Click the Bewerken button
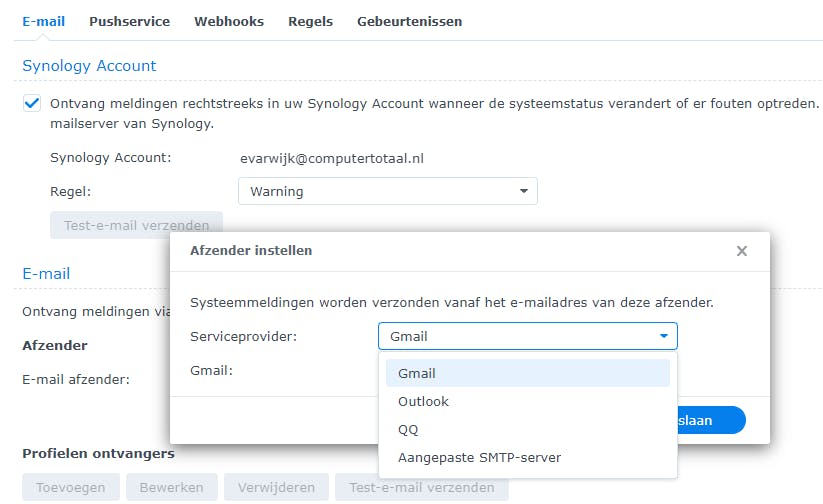The height and width of the screenshot is (504, 823). 171,487
